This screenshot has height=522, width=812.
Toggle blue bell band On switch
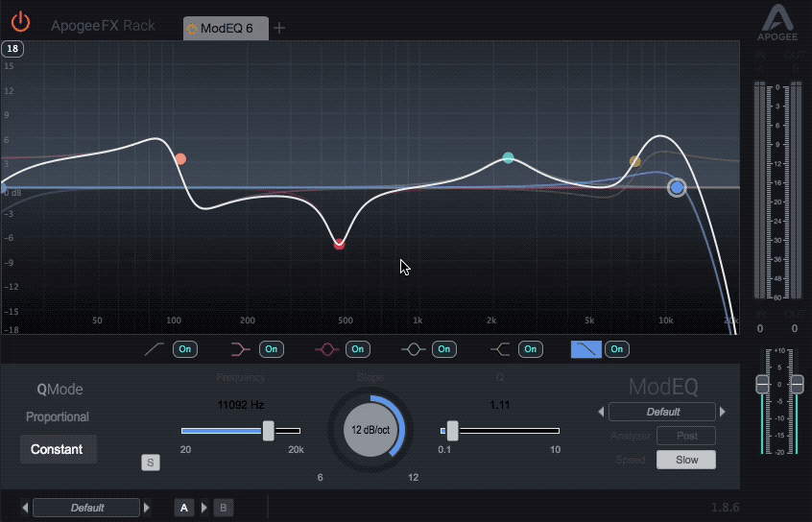pyautogui.click(x=444, y=349)
